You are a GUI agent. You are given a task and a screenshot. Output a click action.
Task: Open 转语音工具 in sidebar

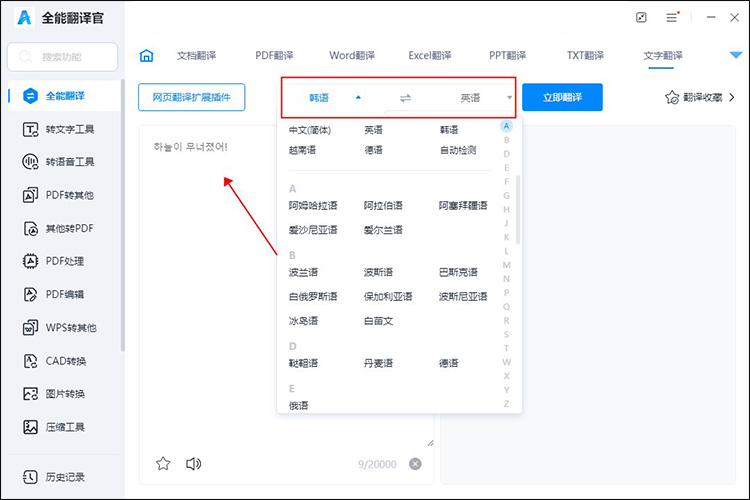58,162
